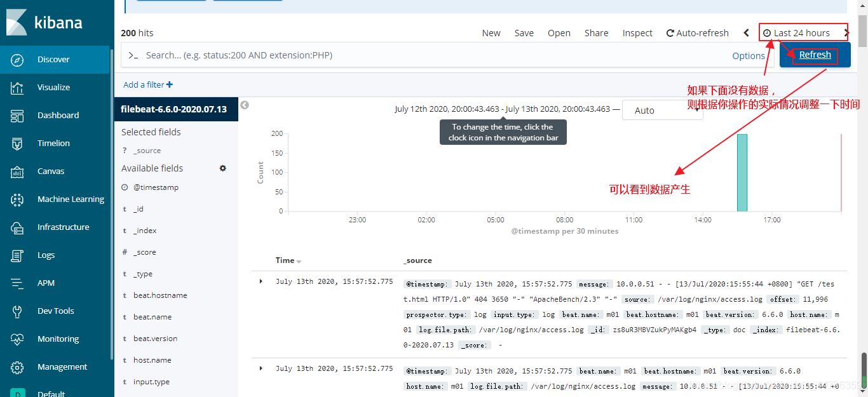Click the Kibana logo
Screen dimensions: 868x397
pos(44,22)
